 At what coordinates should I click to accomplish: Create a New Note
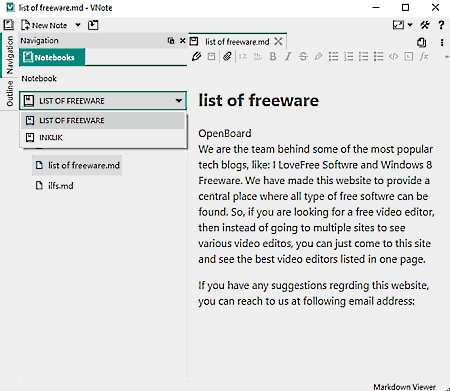(44, 25)
